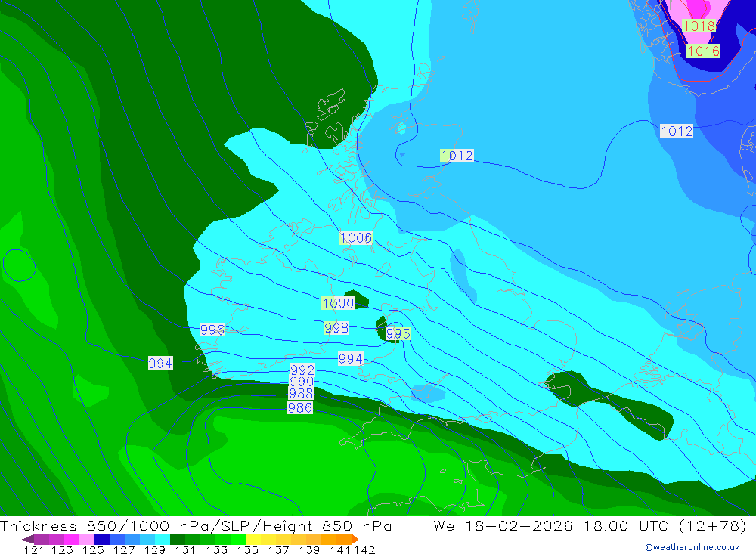Click the 992 isobar label
The width and height of the screenshot is (756, 554).
(x=302, y=370)
